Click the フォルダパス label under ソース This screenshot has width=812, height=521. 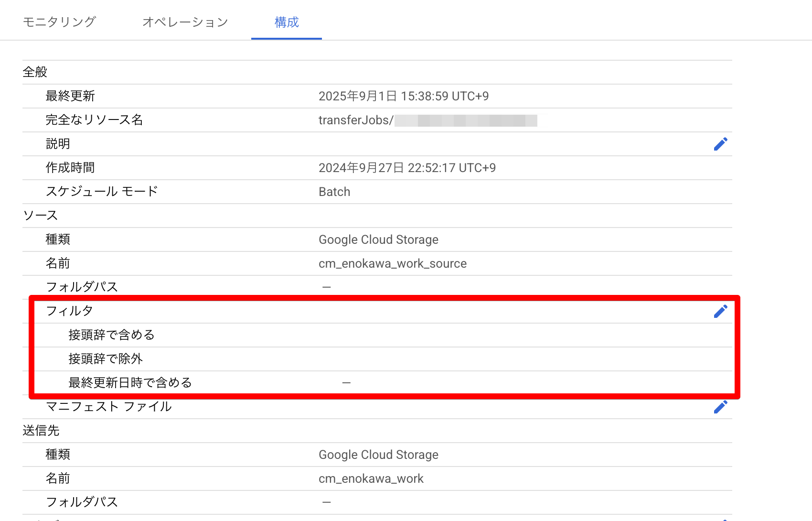point(82,287)
